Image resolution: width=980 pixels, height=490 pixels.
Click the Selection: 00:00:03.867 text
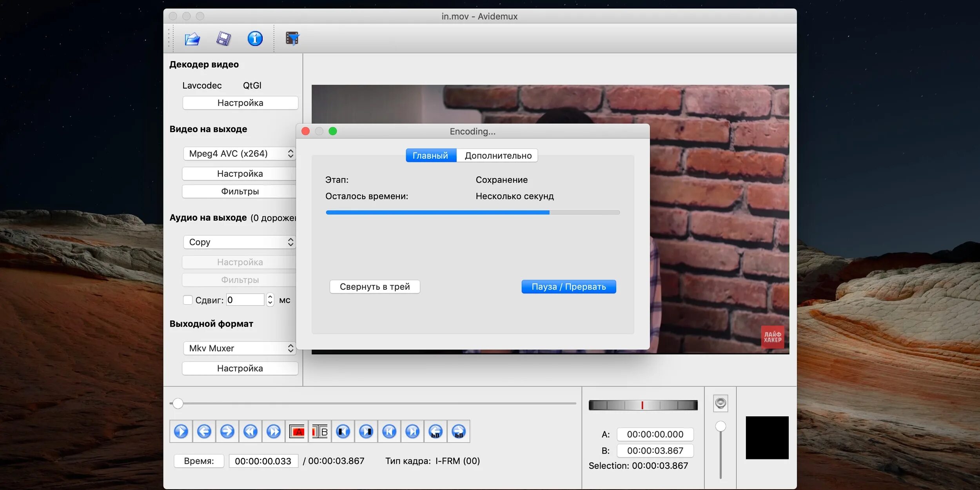tap(638, 466)
